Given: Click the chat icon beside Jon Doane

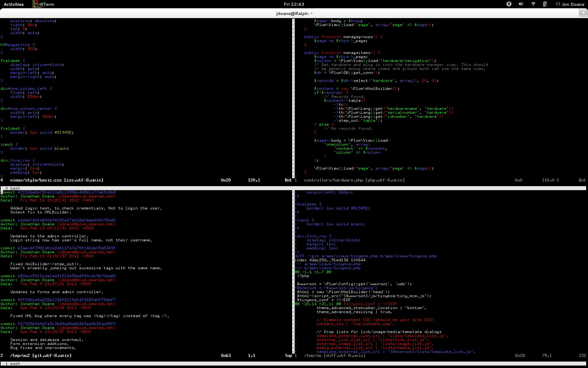Looking at the screenshot, I should click(558, 4).
